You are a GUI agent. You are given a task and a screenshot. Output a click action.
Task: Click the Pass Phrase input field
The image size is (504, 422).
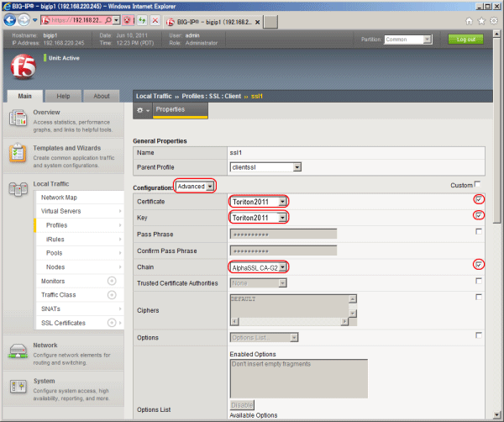[284, 235]
